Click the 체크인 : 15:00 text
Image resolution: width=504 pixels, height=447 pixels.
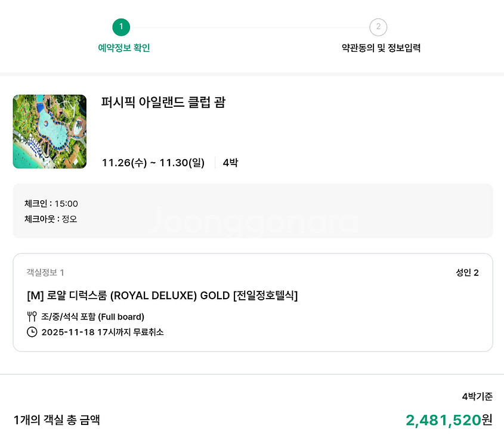pyautogui.click(x=51, y=204)
